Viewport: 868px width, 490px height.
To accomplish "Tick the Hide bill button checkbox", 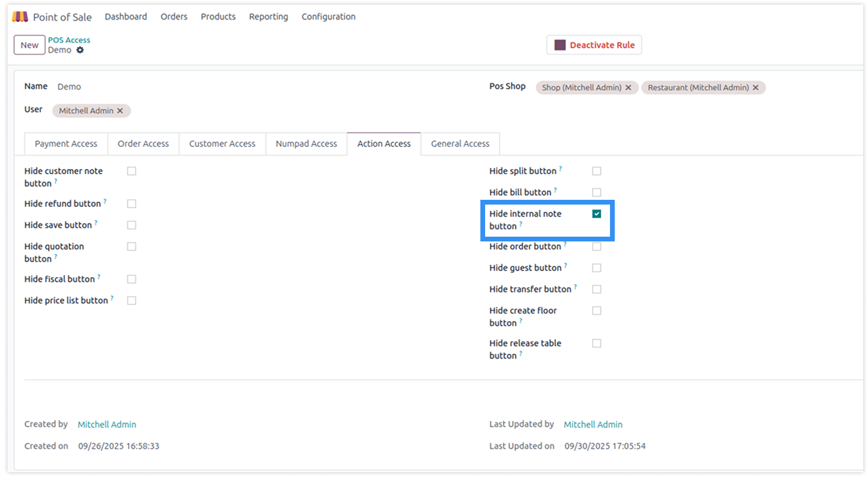I will coord(596,193).
